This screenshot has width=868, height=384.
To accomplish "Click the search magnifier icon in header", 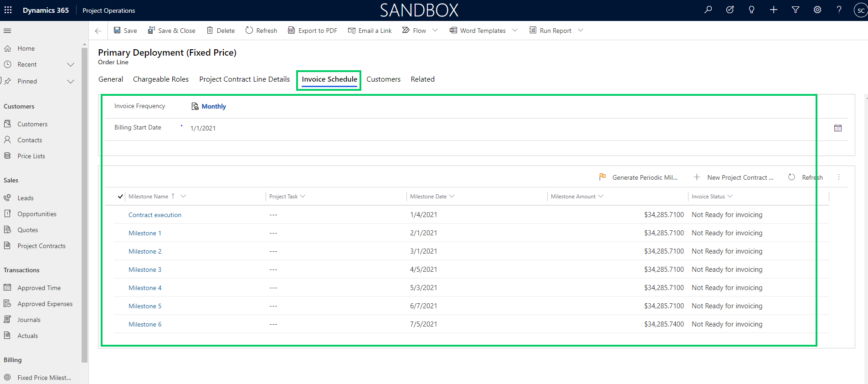I will point(708,10).
